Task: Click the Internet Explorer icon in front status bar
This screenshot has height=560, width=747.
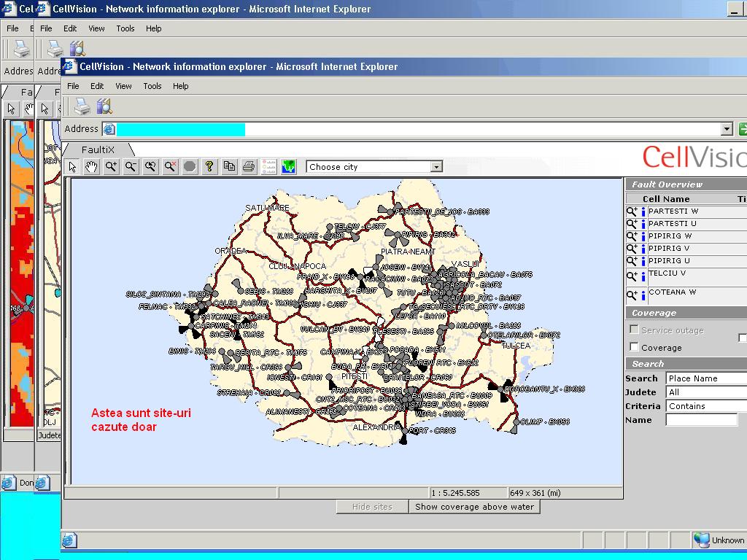Action: point(69,540)
